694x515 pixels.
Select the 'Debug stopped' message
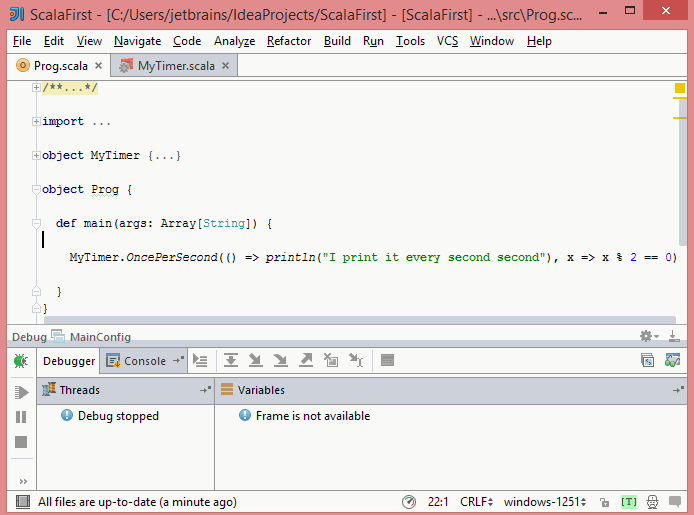point(118,416)
